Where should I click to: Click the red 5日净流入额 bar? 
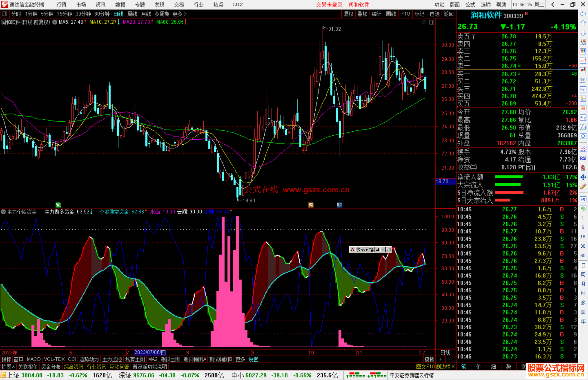point(509,193)
